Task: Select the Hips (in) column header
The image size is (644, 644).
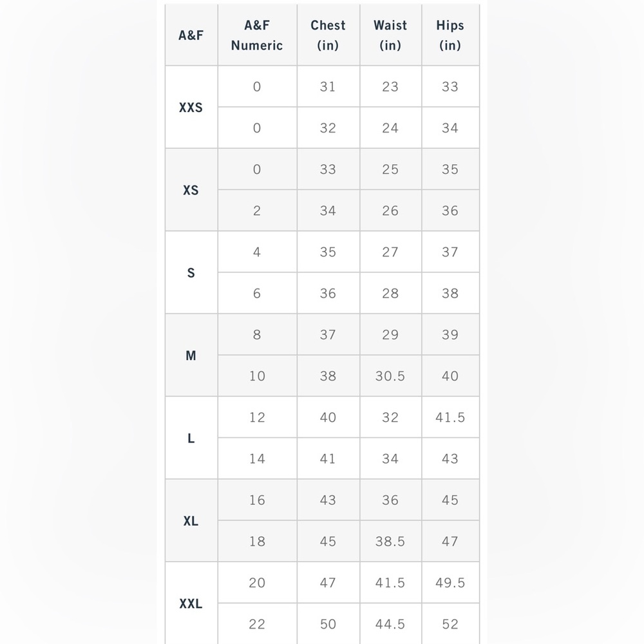Action: pos(450,35)
